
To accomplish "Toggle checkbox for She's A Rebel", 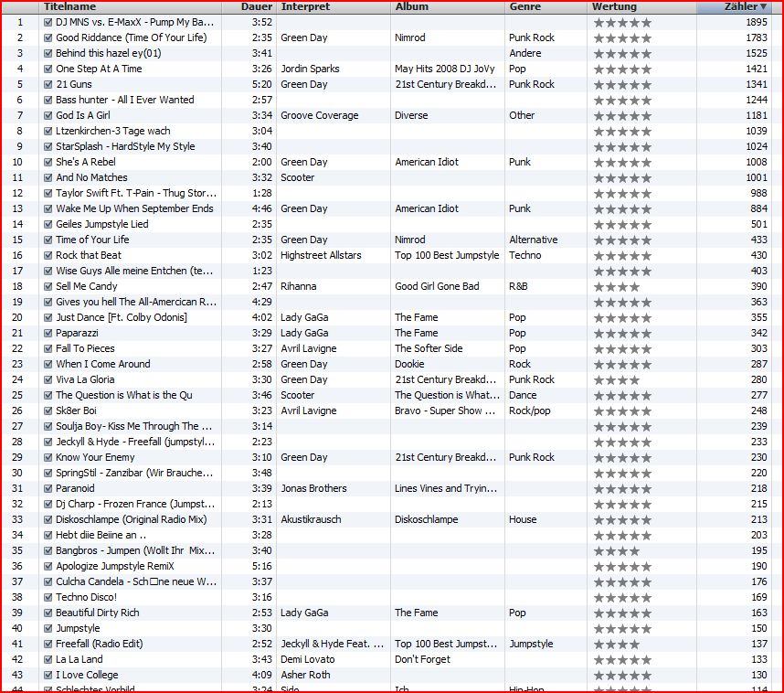I will pos(48,162).
